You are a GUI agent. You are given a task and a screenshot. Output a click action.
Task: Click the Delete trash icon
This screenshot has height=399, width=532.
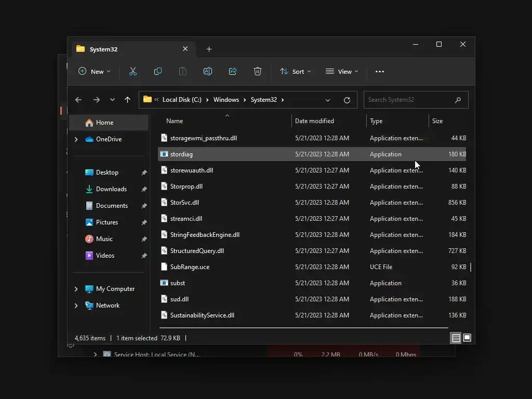tap(258, 72)
